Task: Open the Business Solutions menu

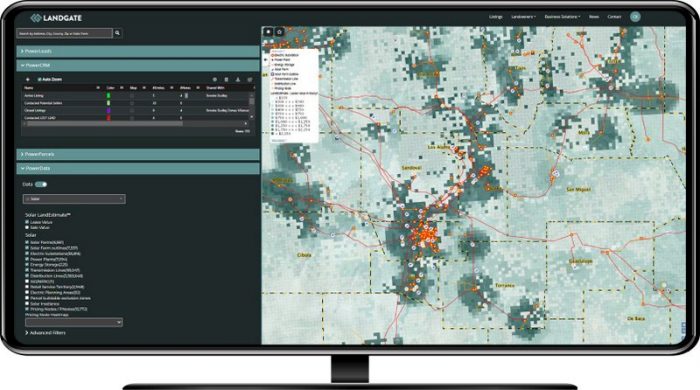Action: [x=562, y=17]
